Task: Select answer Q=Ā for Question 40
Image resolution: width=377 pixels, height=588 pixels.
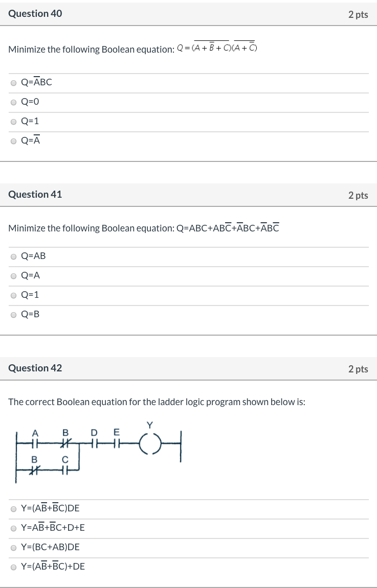Action: (13, 140)
